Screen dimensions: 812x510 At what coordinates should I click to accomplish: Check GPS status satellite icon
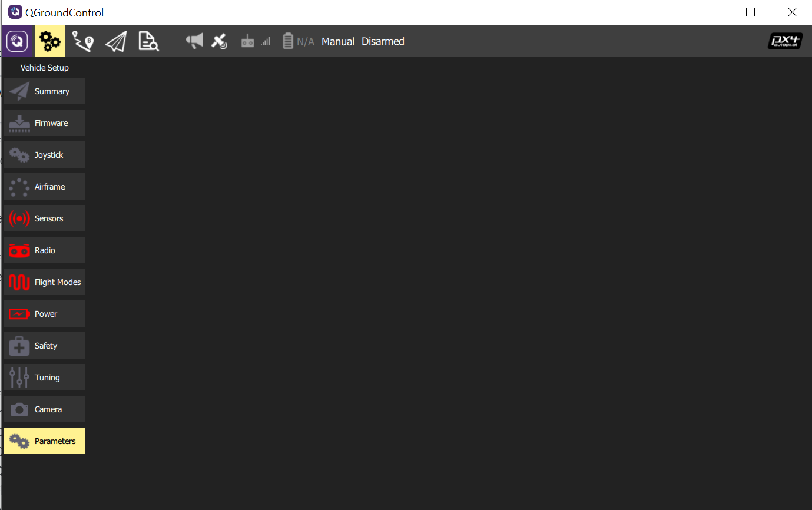tap(219, 41)
